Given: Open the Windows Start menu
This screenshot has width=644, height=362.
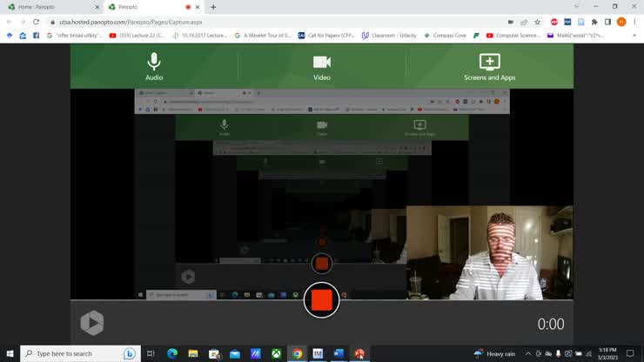Looking at the screenshot, I should (x=10, y=353).
